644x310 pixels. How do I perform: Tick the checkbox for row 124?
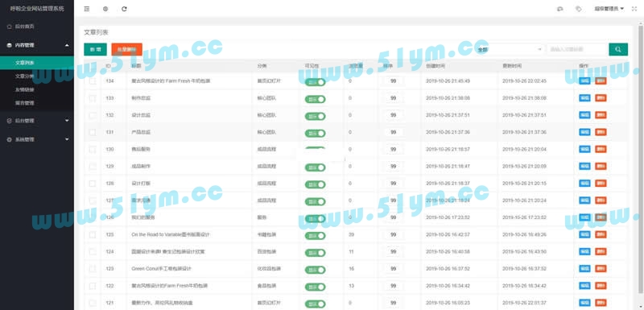coord(93,252)
